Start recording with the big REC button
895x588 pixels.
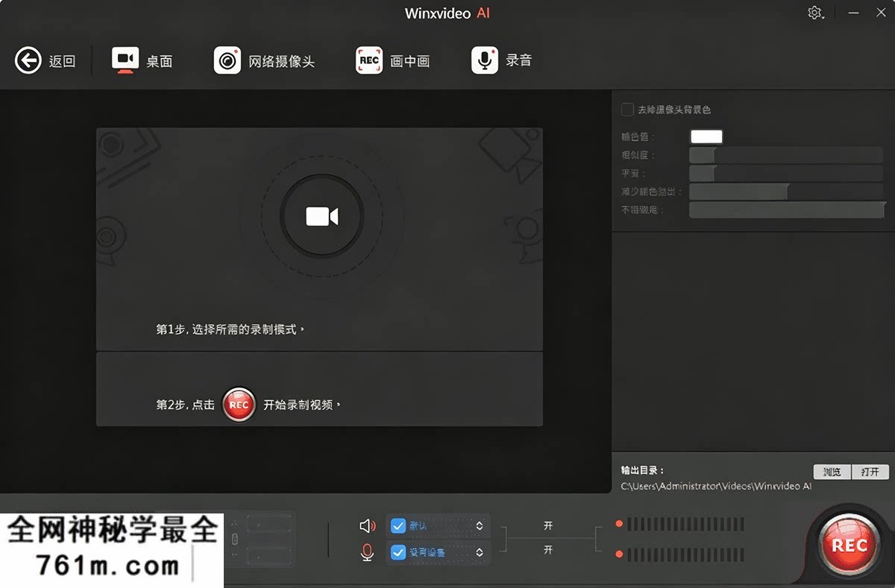pyautogui.click(x=849, y=545)
